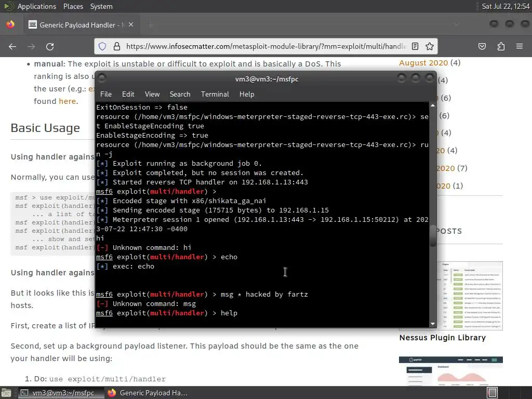
Task: Open the Firefox hamburger menu
Action: tap(520, 46)
